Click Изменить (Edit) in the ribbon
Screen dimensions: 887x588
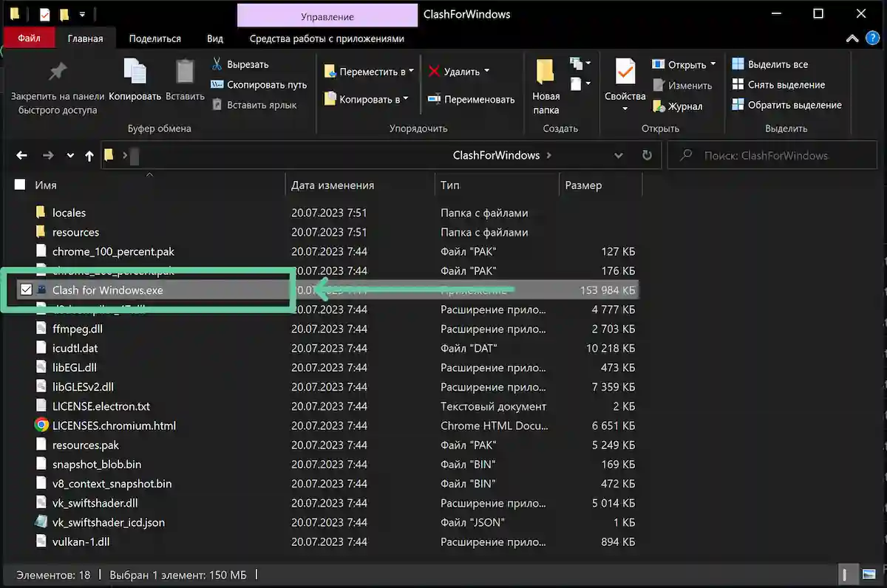(682, 86)
